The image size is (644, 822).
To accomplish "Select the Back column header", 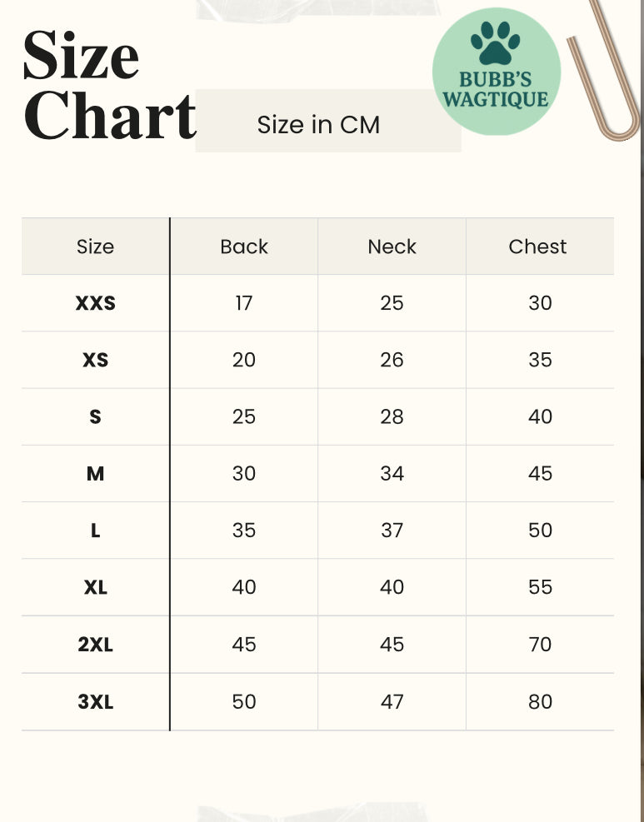I will pos(244,247).
